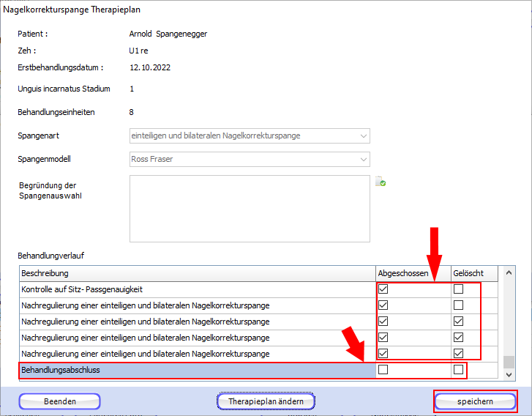Tick Abgeschossen checkbox for Behandlungsabschluss

383,371
